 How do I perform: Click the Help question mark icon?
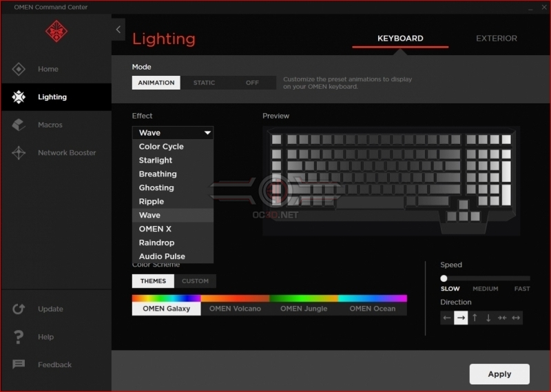point(19,337)
